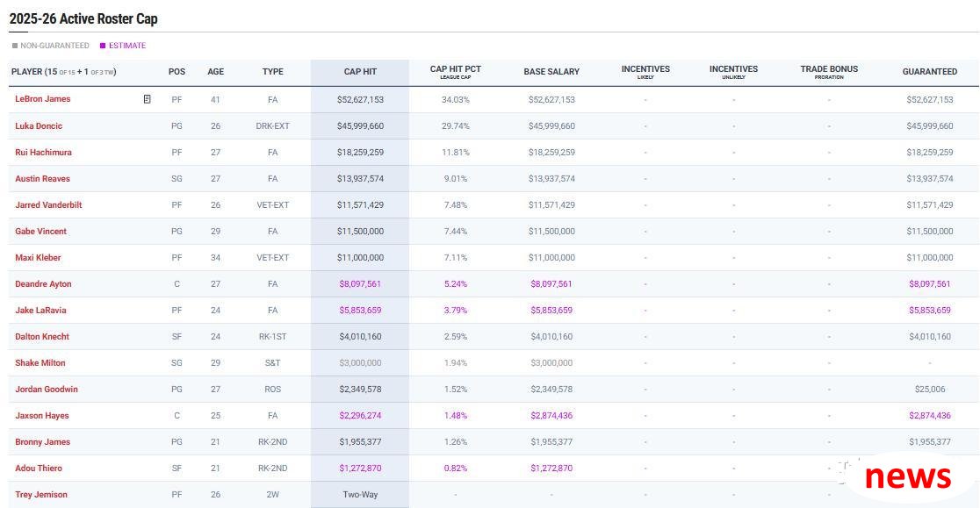Sort by the TYPE column header
Screen dimensions: 980x508
point(272,72)
